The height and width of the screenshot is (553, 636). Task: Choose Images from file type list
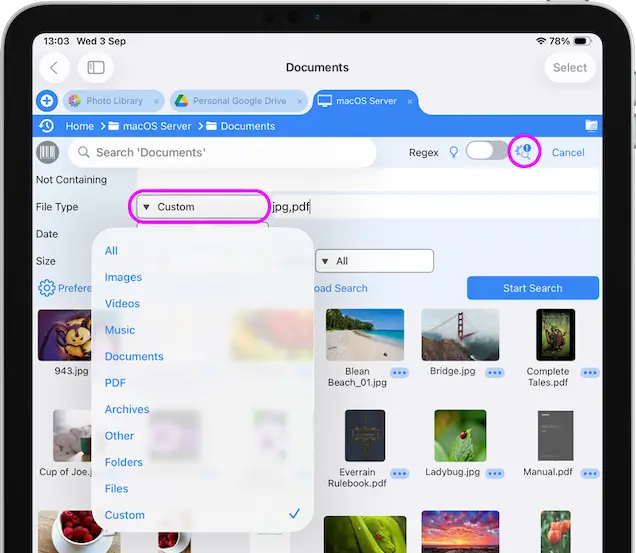[x=123, y=277]
